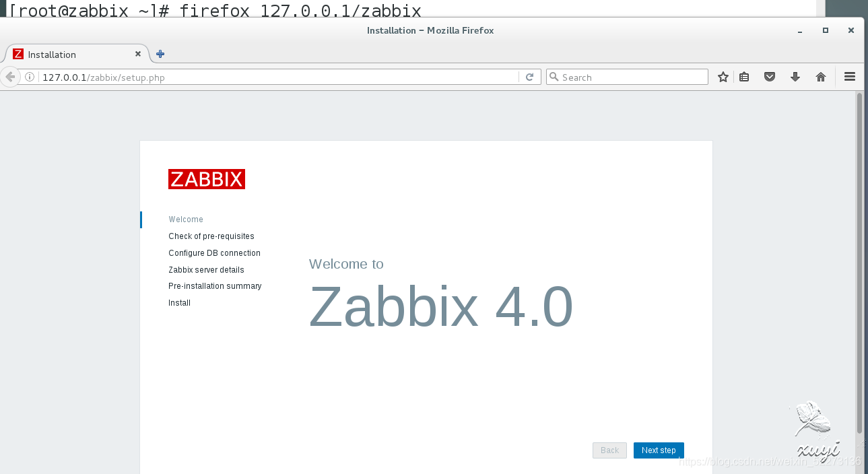Click the Firefox back arrow button

tap(9, 77)
